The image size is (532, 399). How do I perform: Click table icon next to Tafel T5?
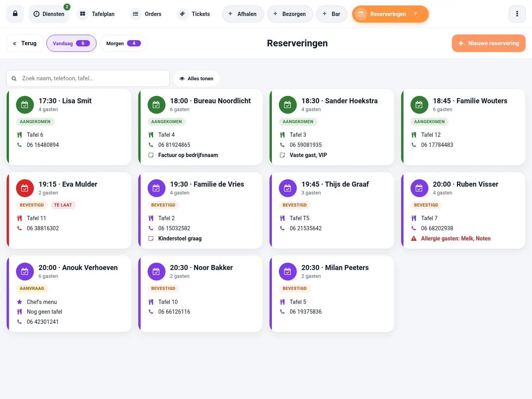282,218
